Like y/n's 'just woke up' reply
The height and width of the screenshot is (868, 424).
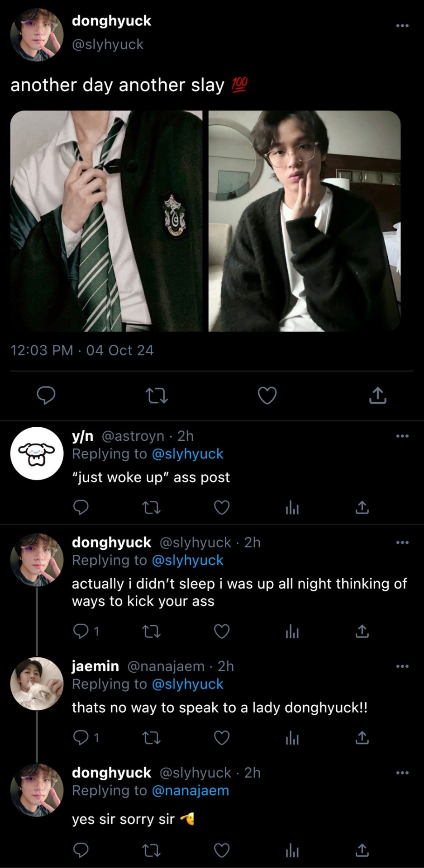tap(221, 508)
